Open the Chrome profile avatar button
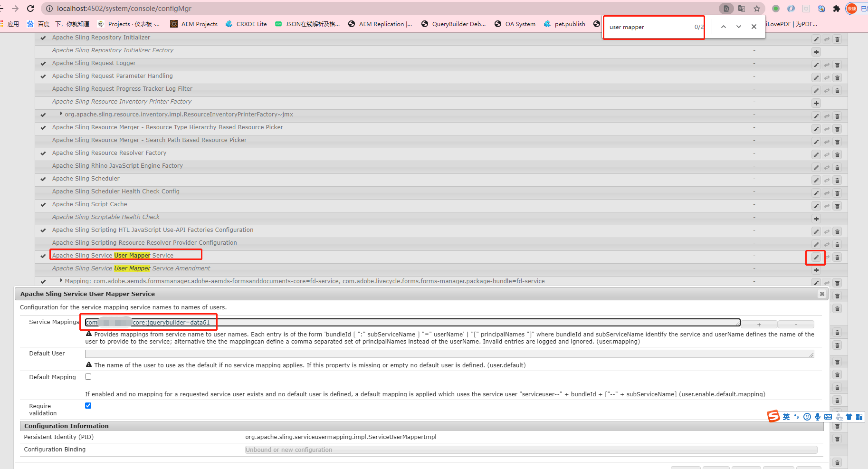Image resolution: width=868 pixels, height=469 pixels. [x=852, y=9]
